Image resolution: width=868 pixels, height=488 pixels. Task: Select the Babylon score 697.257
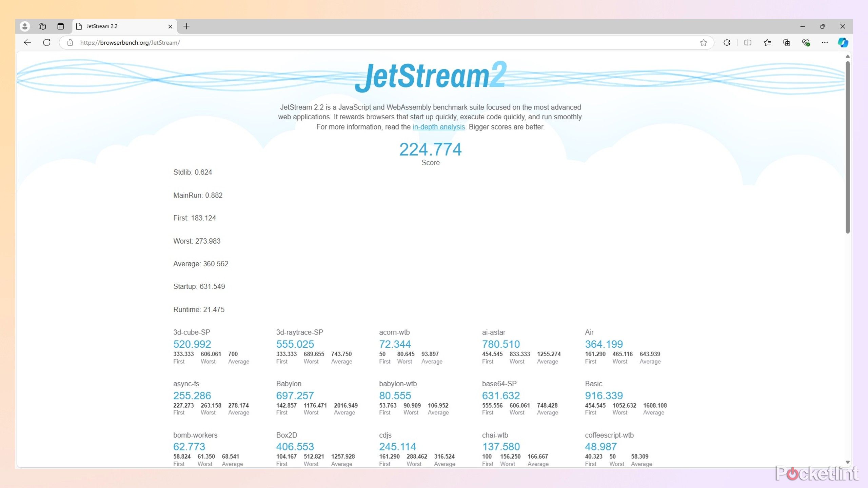pos(295,396)
